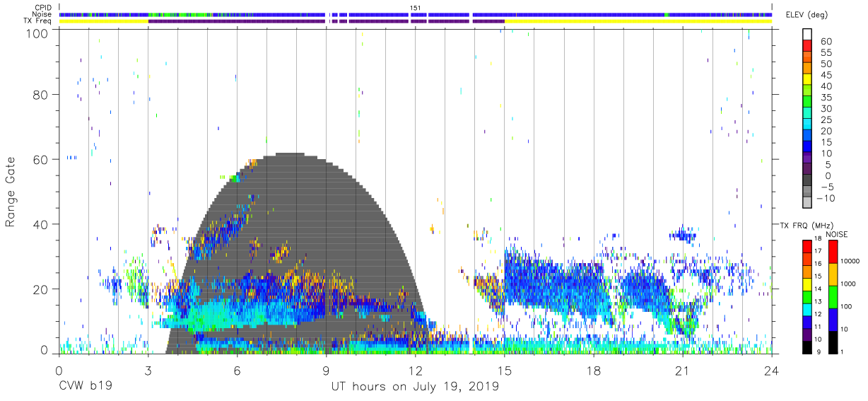The height and width of the screenshot is (401, 868).
Task: Click the 'UT hours on July 19, 2019' axis title
Action: pos(415,387)
